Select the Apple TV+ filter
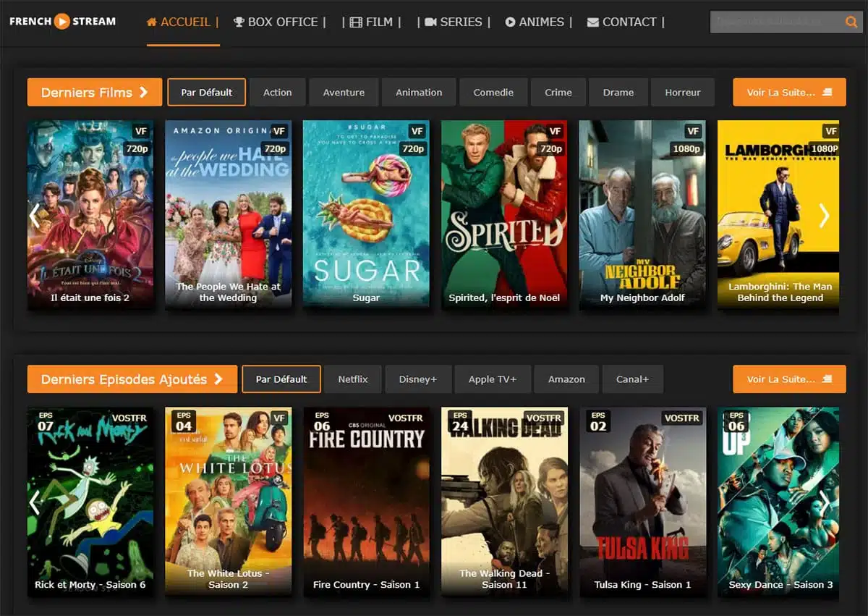 pos(492,379)
